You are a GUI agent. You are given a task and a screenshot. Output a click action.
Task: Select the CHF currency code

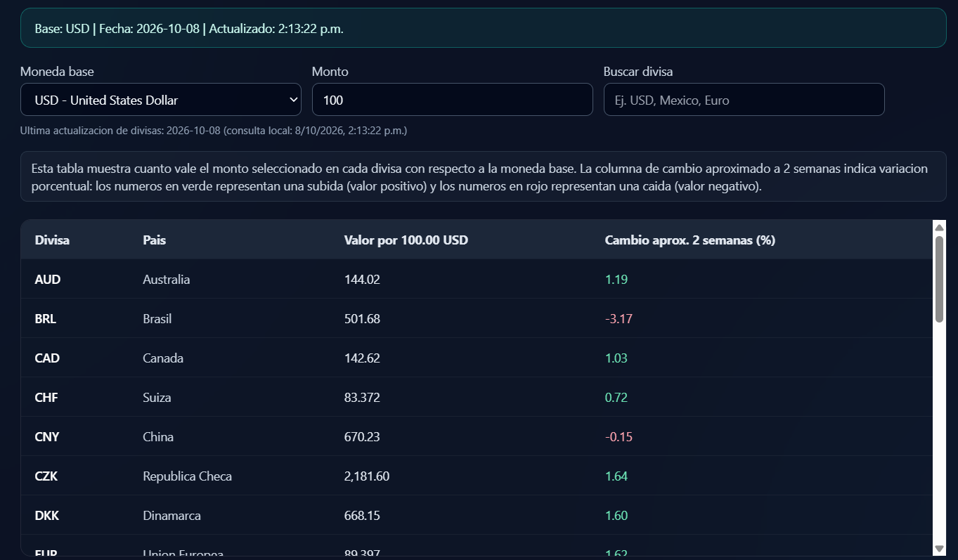[x=46, y=398]
